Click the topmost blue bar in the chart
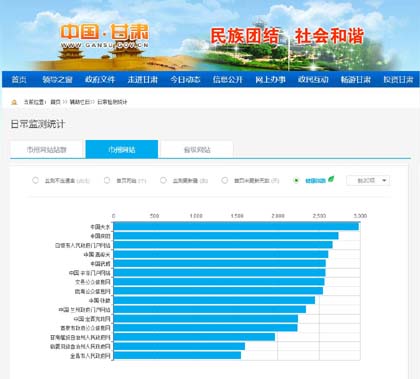The width and height of the screenshot is (420, 379). (x=236, y=227)
